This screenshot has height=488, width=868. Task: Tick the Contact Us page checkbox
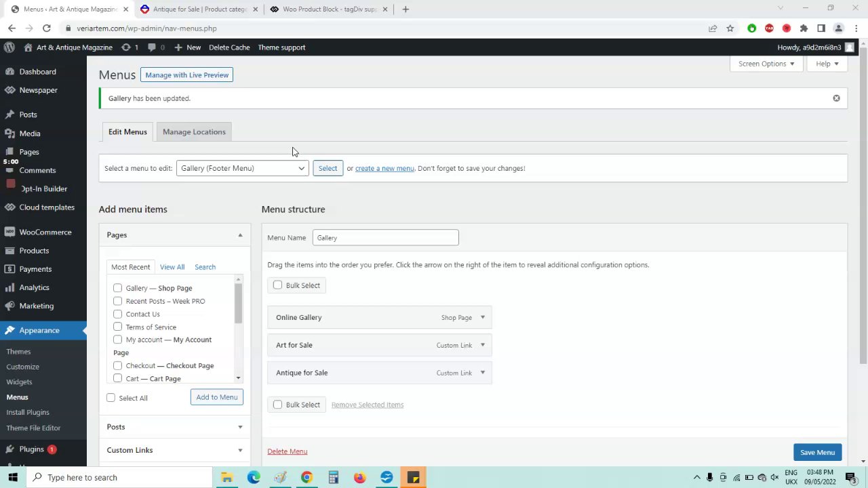coord(118,314)
